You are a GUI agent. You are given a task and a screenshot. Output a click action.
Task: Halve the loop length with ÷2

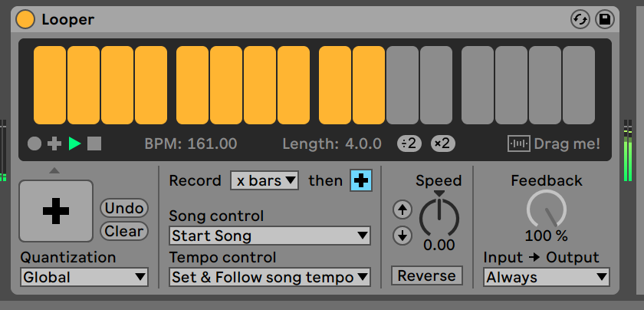coord(409,143)
